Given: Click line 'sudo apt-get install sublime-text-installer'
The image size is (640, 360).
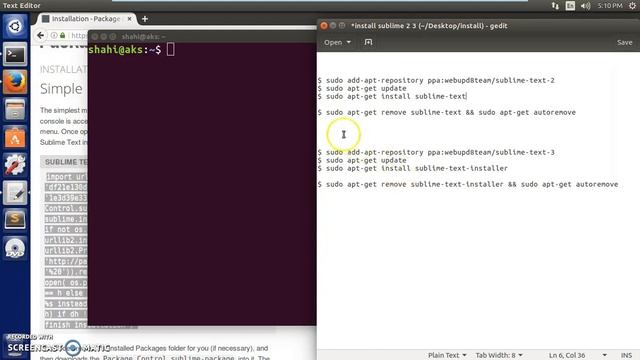Looking at the screenshot, I should tap(417, 168).
